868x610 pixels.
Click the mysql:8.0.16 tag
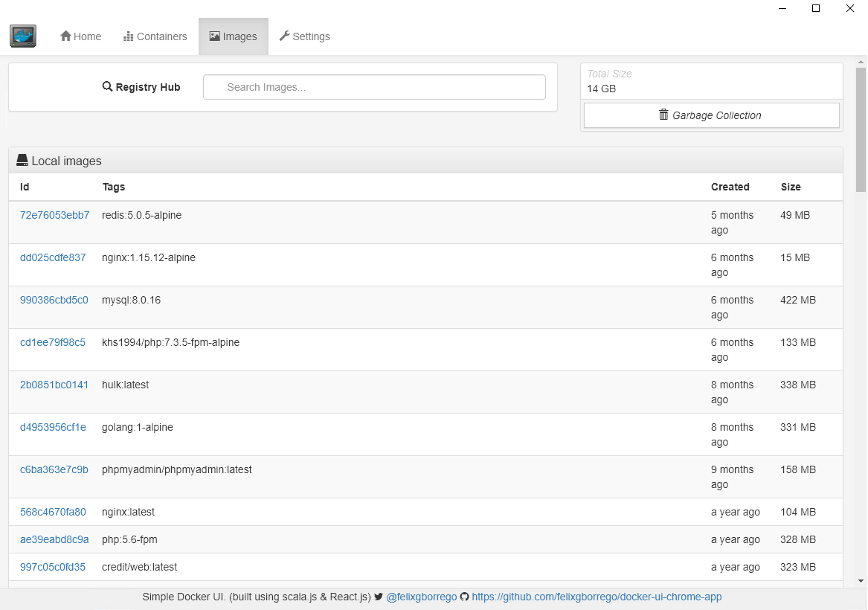131,300
